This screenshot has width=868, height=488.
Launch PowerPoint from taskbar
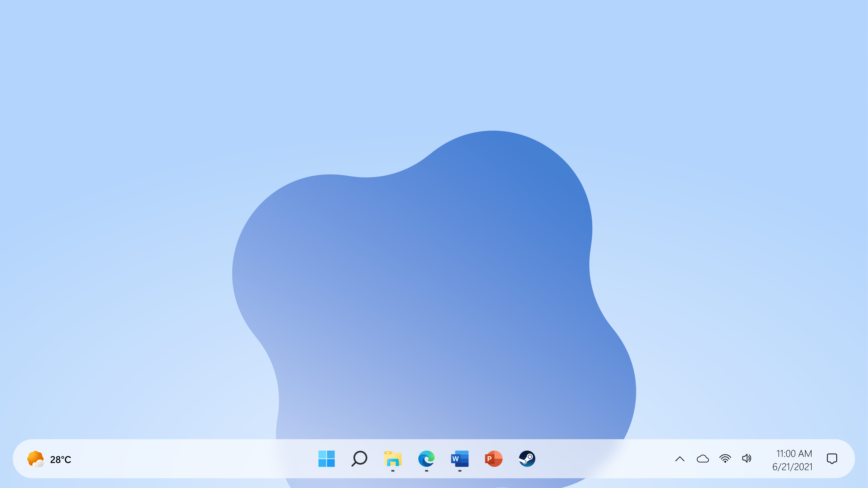pos(493,459)
